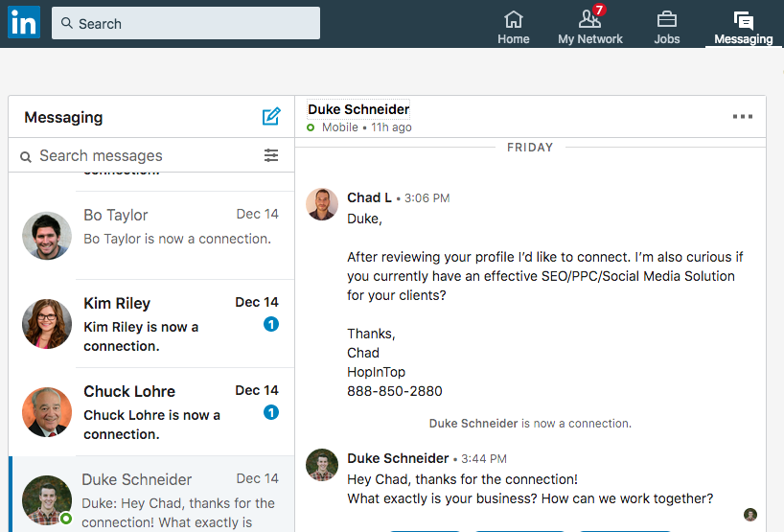The height and width of the screenshot is (532, 784).
Task: Click the LinkedIn logo icon
Action: (23, 22)
